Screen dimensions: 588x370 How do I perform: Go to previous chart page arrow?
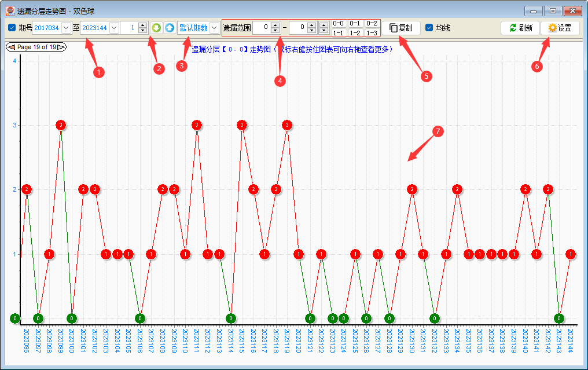(x=11, y=47)
